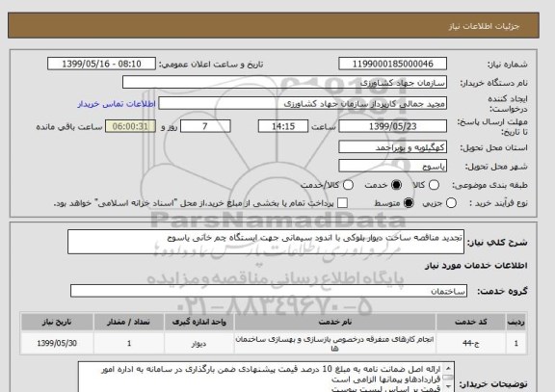Click the سازمان جهاد کشاورزی buyer name field
555x392 pixels.
[x=284, y=83]
